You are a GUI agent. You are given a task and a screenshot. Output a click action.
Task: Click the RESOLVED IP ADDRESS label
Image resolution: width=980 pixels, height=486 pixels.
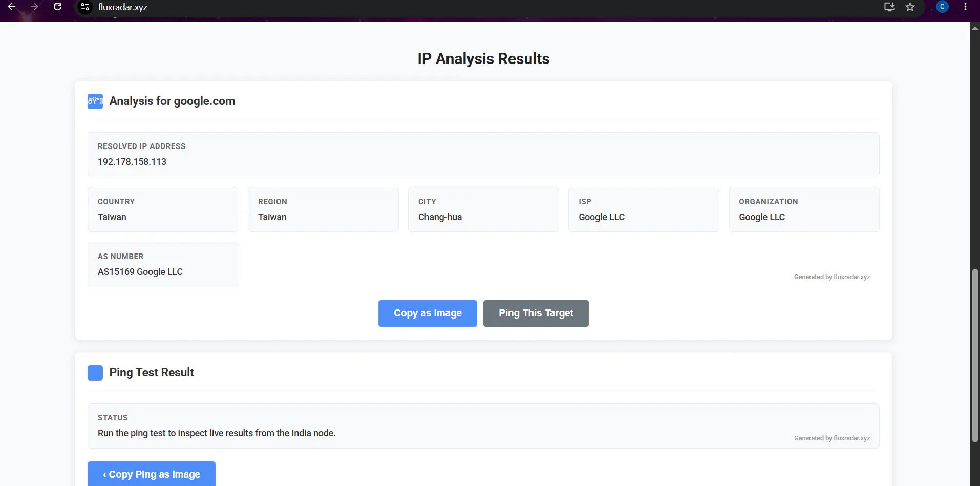coord(142,146)
